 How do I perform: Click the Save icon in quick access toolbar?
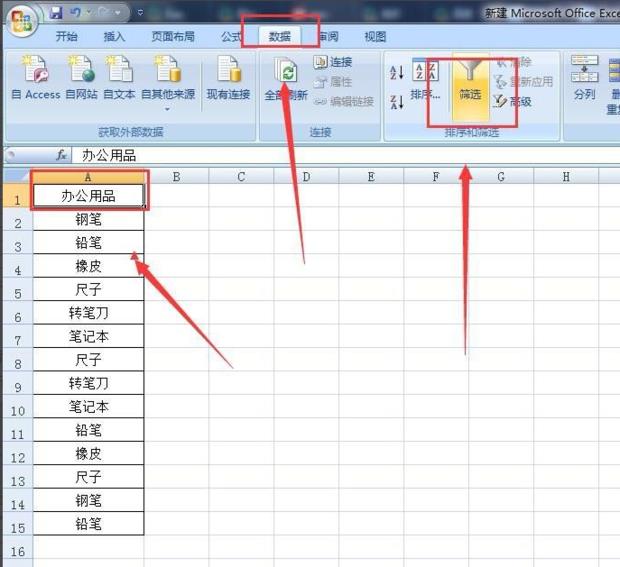(x=56, y=13)
